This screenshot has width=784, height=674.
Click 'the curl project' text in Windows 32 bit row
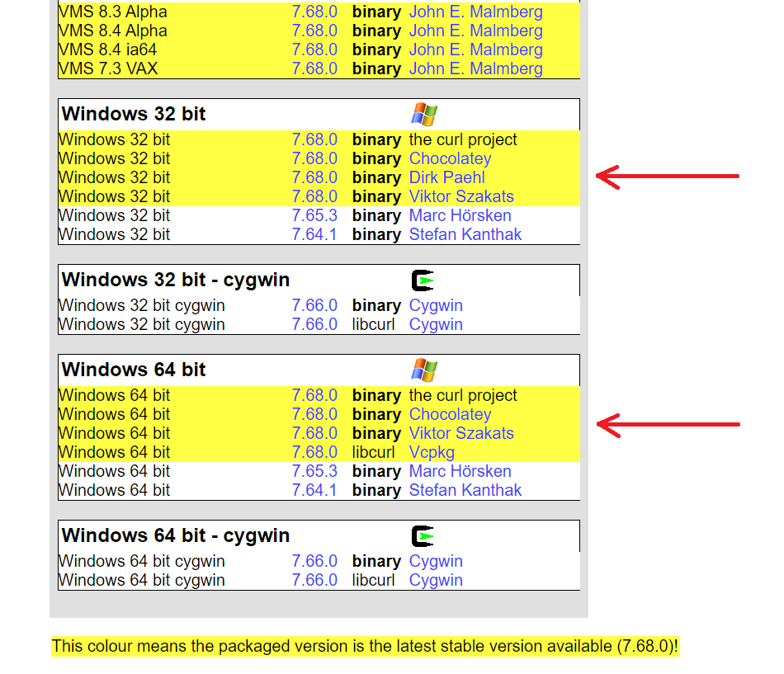pos(462,139)
